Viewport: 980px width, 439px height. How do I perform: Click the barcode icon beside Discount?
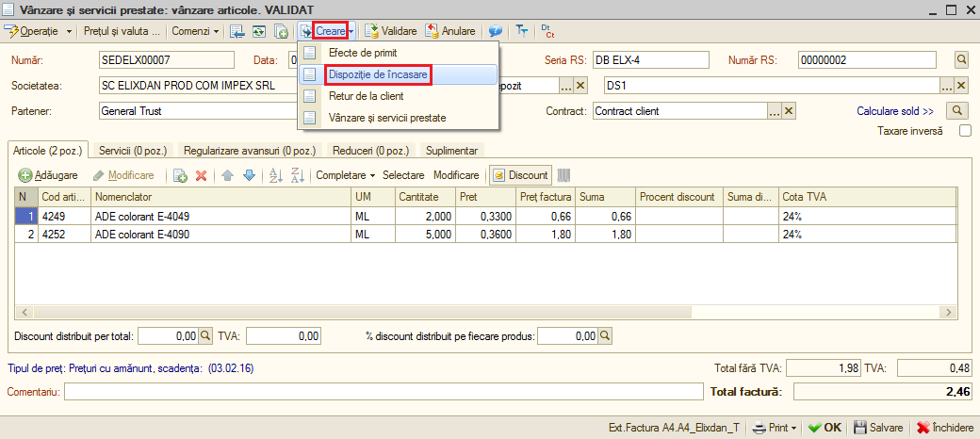tap(563, 175)
